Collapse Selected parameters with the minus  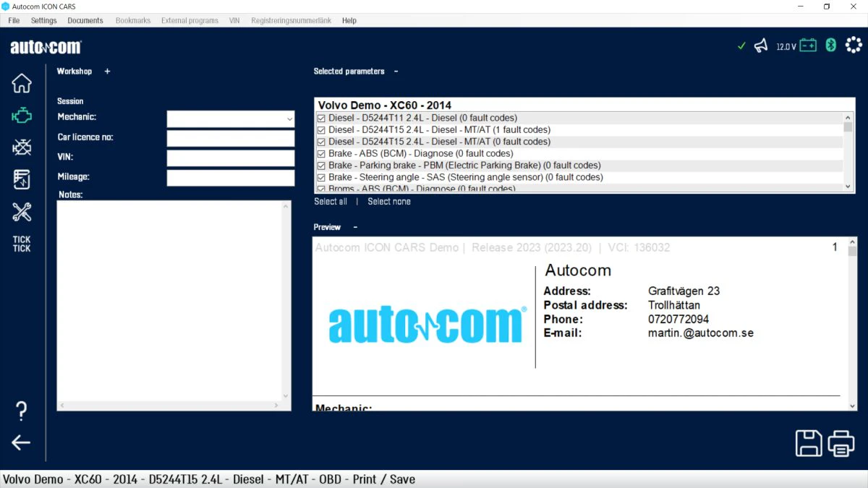pyautogui.click(x=396, y=71)
